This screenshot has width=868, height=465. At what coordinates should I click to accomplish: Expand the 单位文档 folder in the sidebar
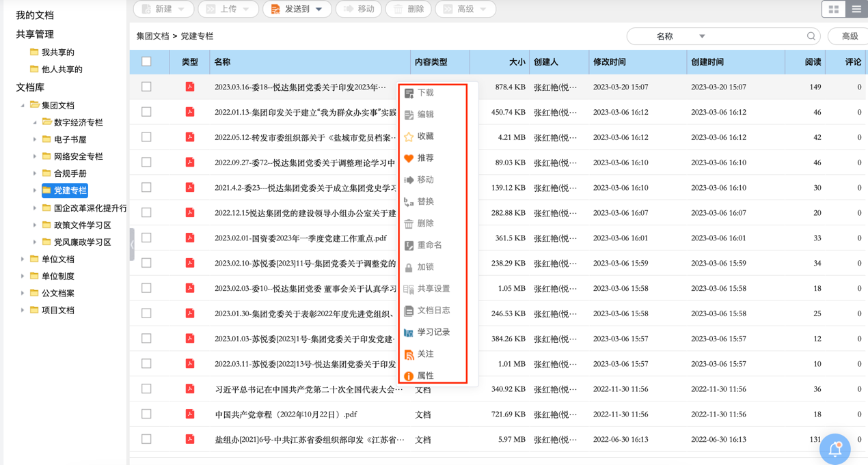point(23,259)
